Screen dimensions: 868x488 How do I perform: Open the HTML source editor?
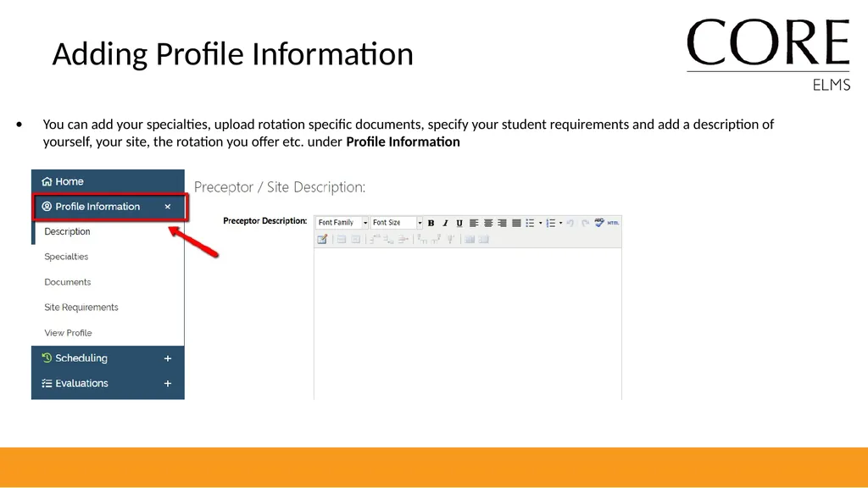613,223
